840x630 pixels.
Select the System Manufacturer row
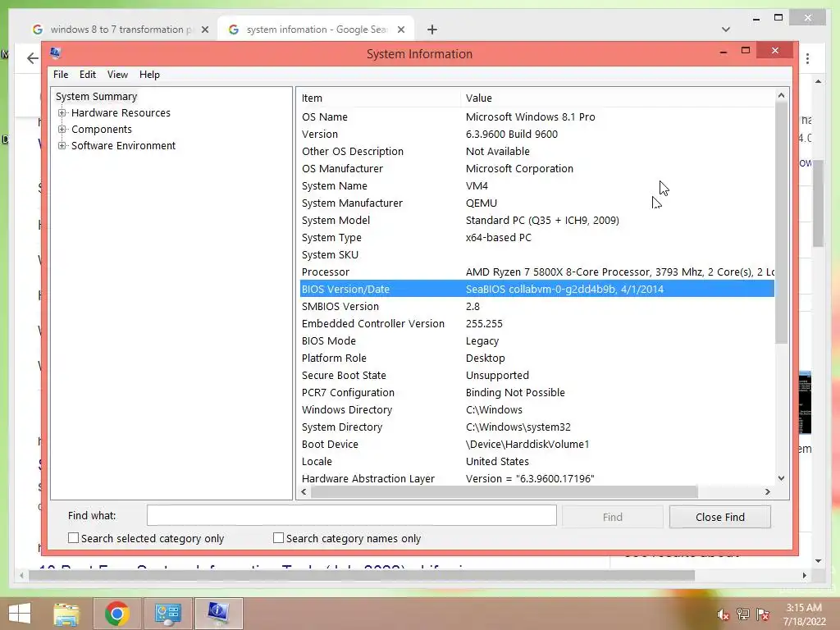coord(536,203)
